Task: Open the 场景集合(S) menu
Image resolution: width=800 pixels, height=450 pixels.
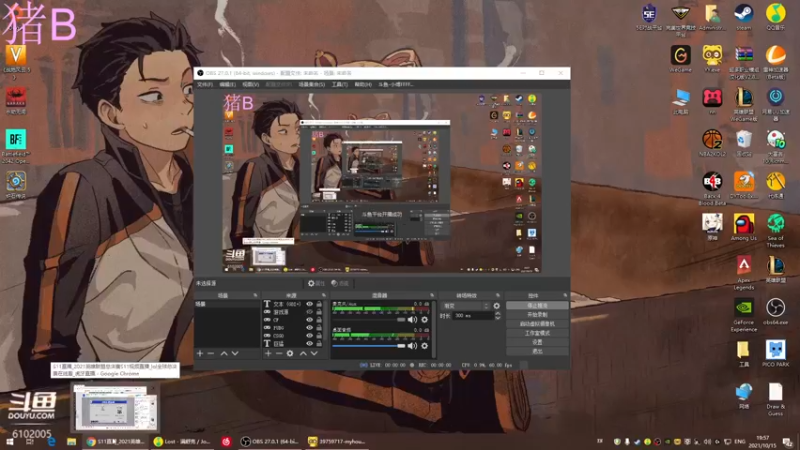Action: [x=312, y=84]
